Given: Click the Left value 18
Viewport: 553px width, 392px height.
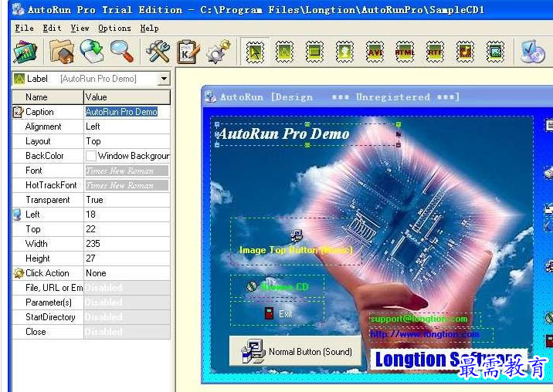Looking at the screenshot, I should pyautogui.click(x=127, y=215).
